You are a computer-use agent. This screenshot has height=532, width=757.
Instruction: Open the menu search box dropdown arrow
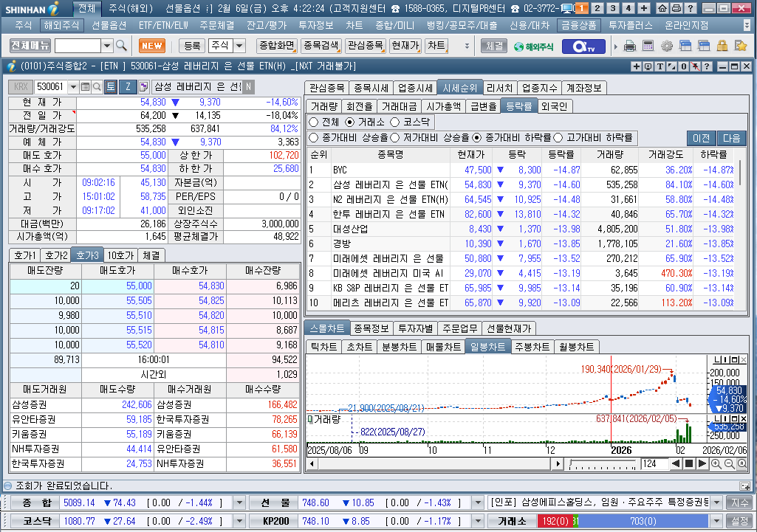click(x=106, y=46)
